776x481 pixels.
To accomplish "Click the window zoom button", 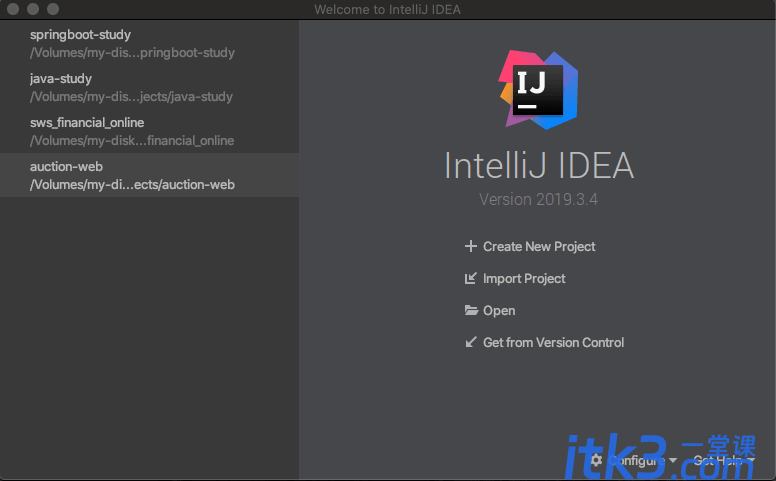I will [53, 9].
